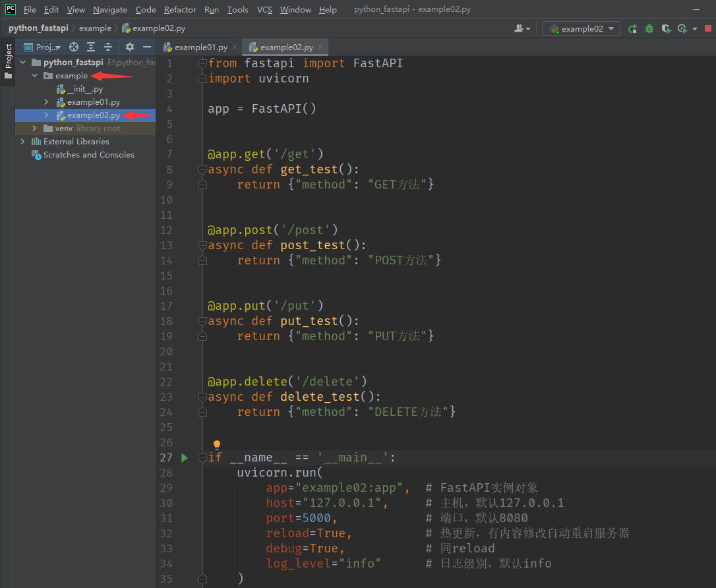The height and width of the screenshot is (588, 716).
Task: Select __init__.py in the project tree
Action: 84,89
